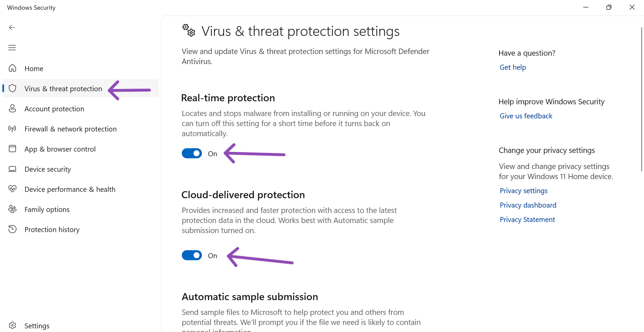Open the hamburger navigation menu

tap(12, 48)
